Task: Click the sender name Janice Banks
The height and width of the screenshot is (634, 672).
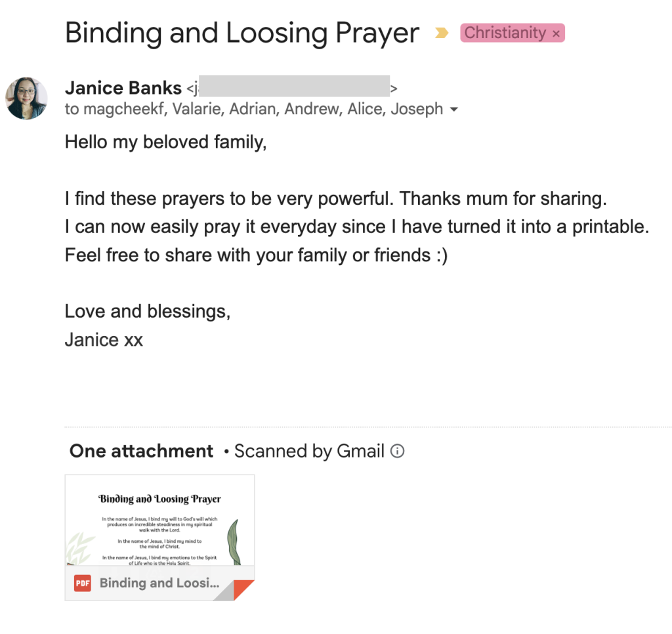Action: click(123, 88)
